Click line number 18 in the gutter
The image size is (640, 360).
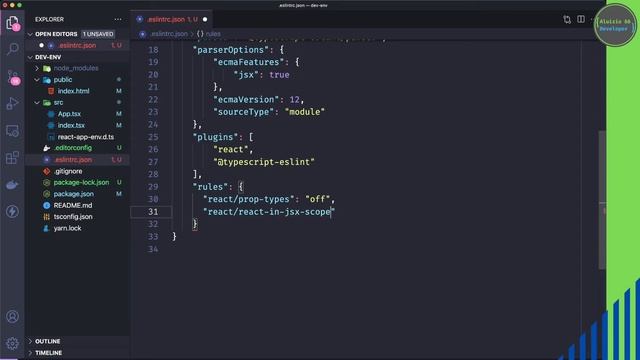(x=153, y=50)
